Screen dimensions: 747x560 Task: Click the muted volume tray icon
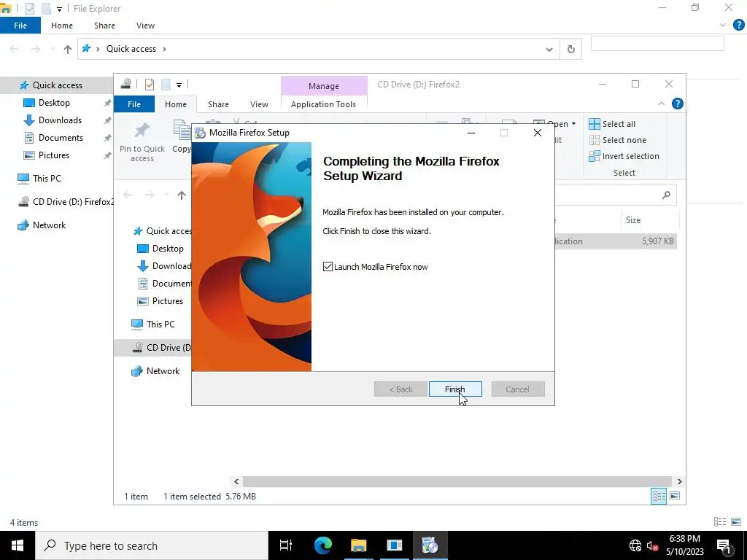[652, 545]
